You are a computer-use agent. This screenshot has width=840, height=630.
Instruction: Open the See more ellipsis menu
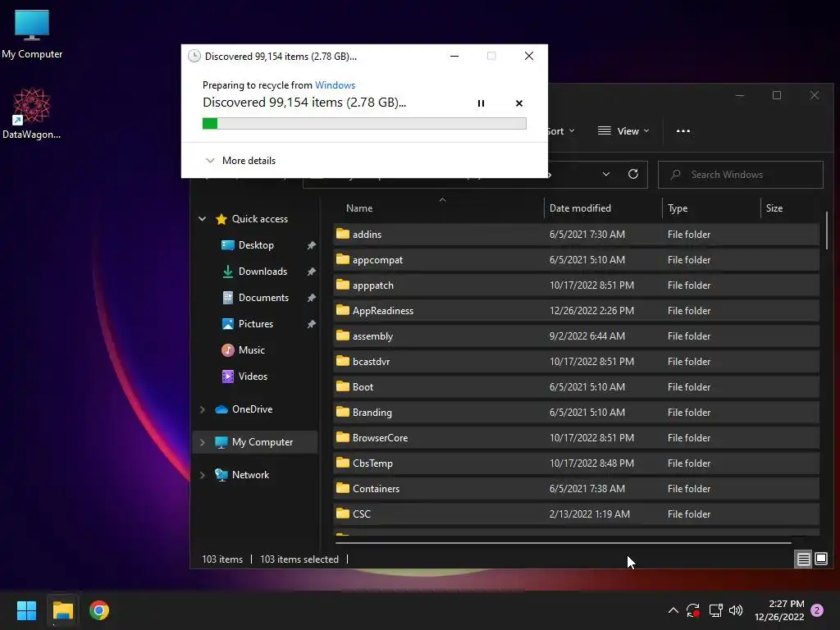[x=683, y=131]
